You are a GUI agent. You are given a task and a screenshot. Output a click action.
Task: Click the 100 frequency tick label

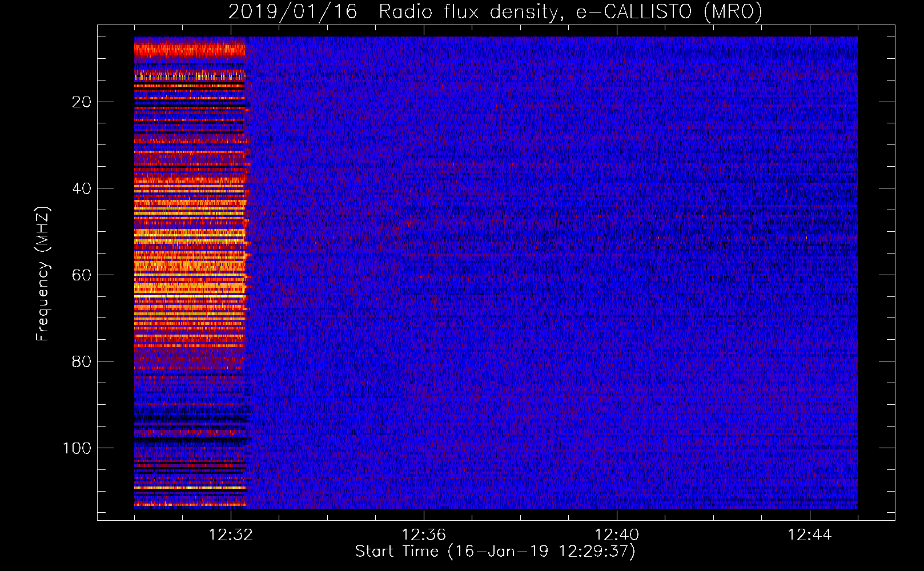coord(77,448)
